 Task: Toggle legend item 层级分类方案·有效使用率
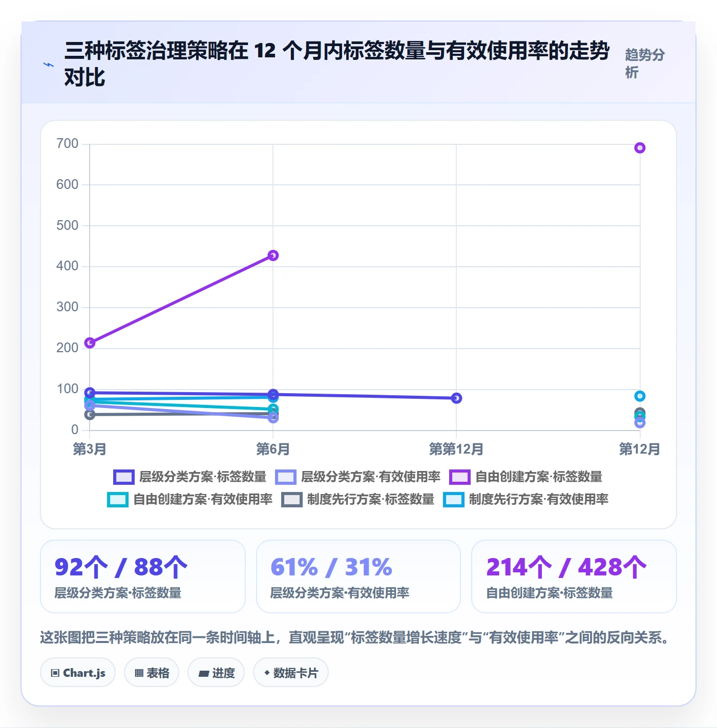357,477
